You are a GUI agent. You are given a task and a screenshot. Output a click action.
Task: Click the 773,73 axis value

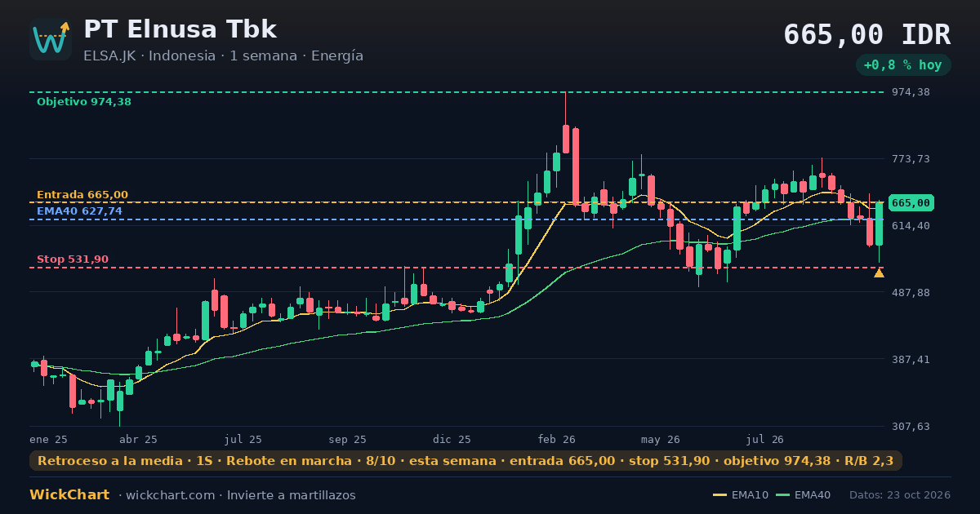(x=910, y=158)
